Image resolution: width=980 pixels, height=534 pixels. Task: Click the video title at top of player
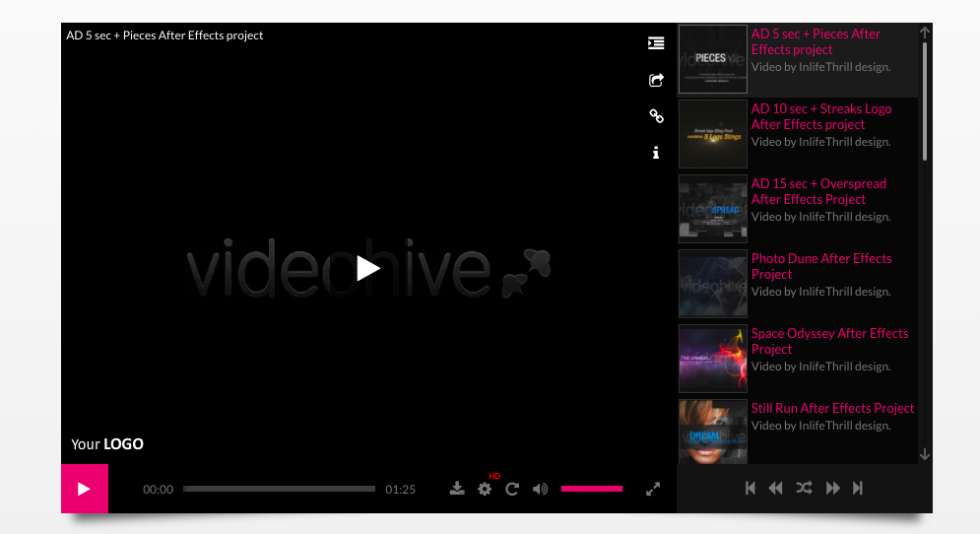[x=164, y=35]
